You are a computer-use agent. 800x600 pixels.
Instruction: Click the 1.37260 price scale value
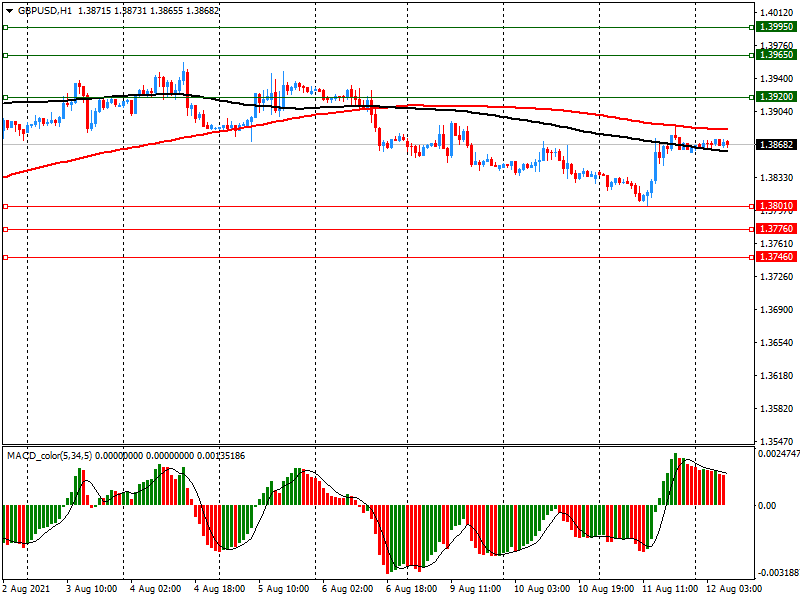(777, 277)
